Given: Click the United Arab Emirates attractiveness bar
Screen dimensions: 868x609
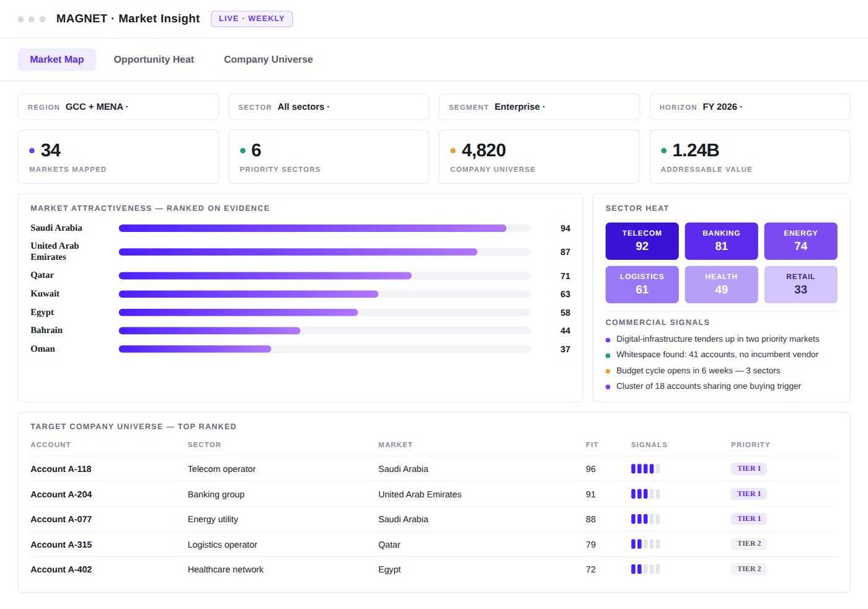Looking at the screenshot, I should (x=325, y=252).
